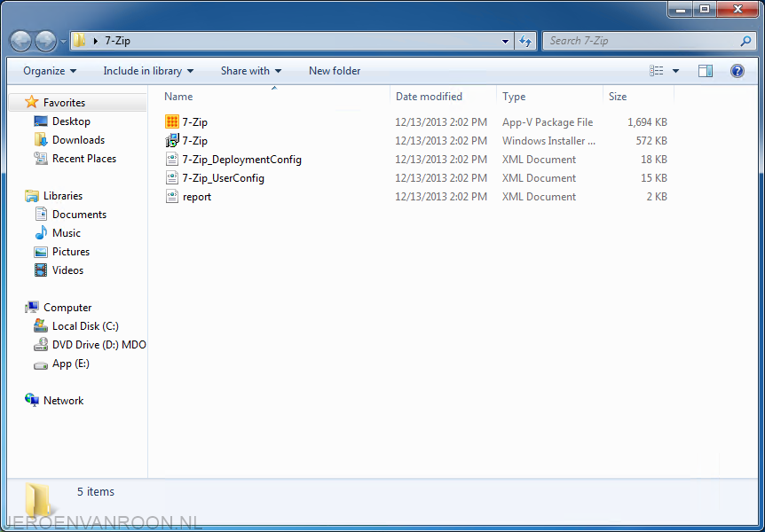Click the 5 items text in details pane

click(96, 491)
